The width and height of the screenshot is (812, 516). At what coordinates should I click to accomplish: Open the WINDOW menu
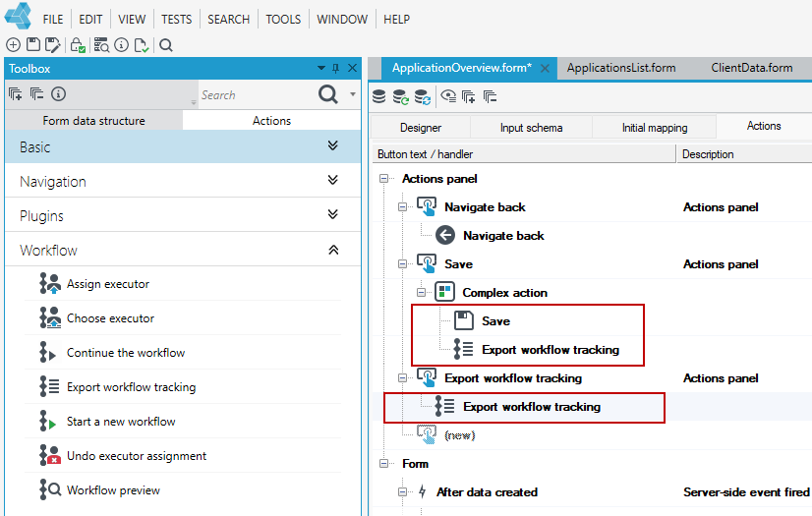point(342,19)
